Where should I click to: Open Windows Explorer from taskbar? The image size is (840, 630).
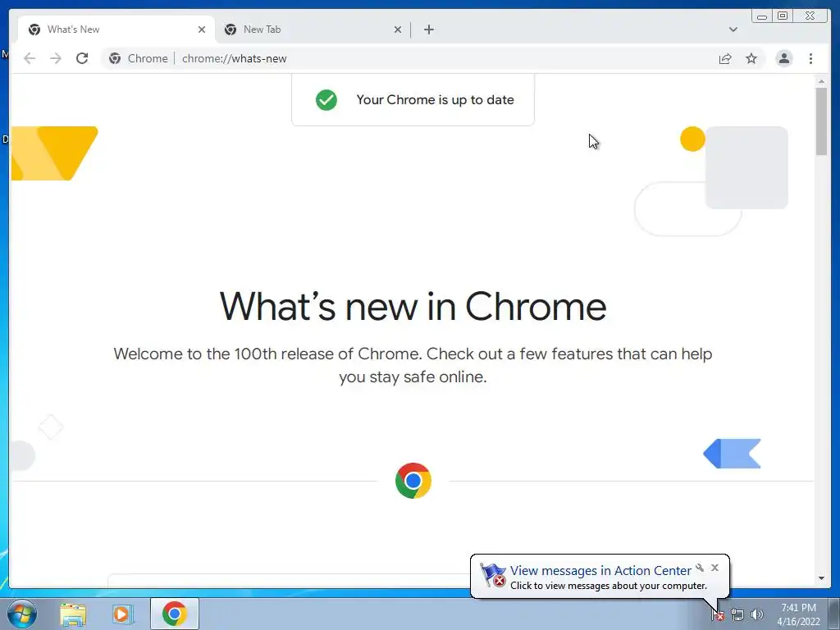[73, 614]
